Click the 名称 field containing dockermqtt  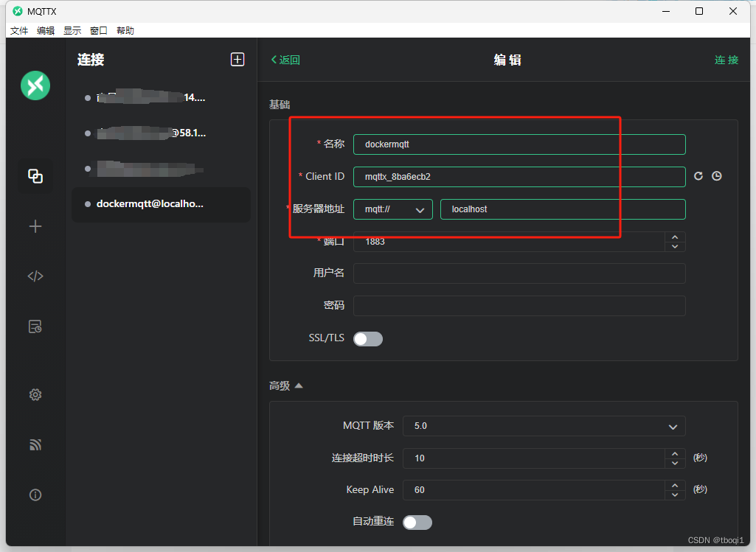point(519,144)
